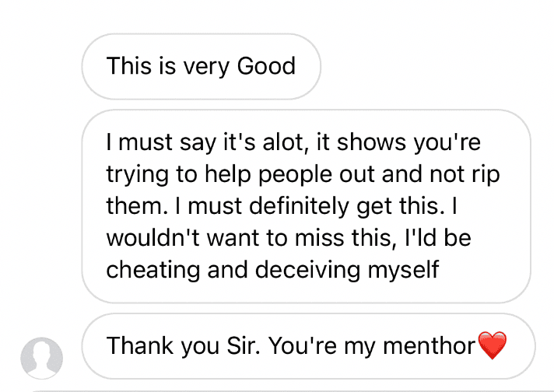Click the red heart emoji
The width and height of the screenshot is (554, 392).
coord(492,345)
